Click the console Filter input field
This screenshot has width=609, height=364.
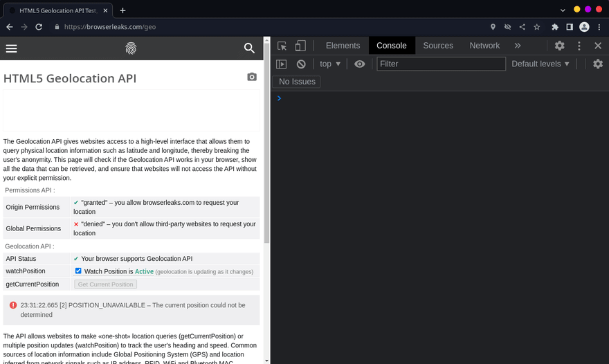tap(441, 64)
